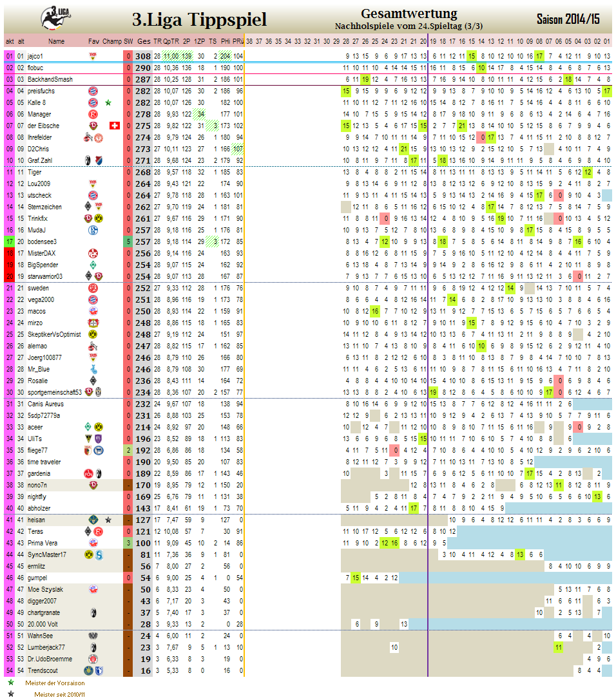Click the Werder Bremen crest next to BigSpender
The image size is (616, 700).
tap(93, 265)
